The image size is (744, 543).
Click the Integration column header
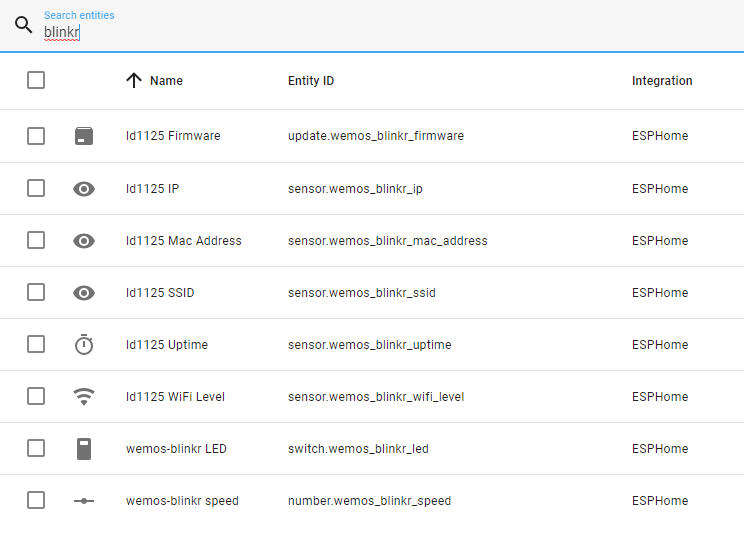pyautogui.click(x=662, y=81)
